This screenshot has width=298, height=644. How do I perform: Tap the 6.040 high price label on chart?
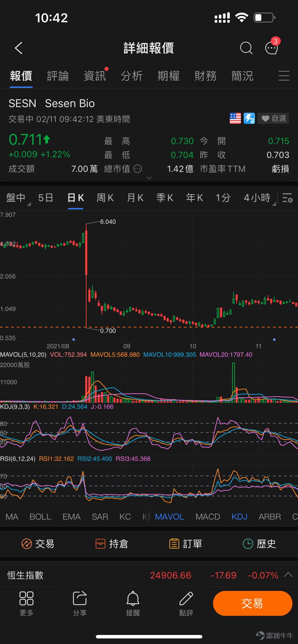coord(108,222)
